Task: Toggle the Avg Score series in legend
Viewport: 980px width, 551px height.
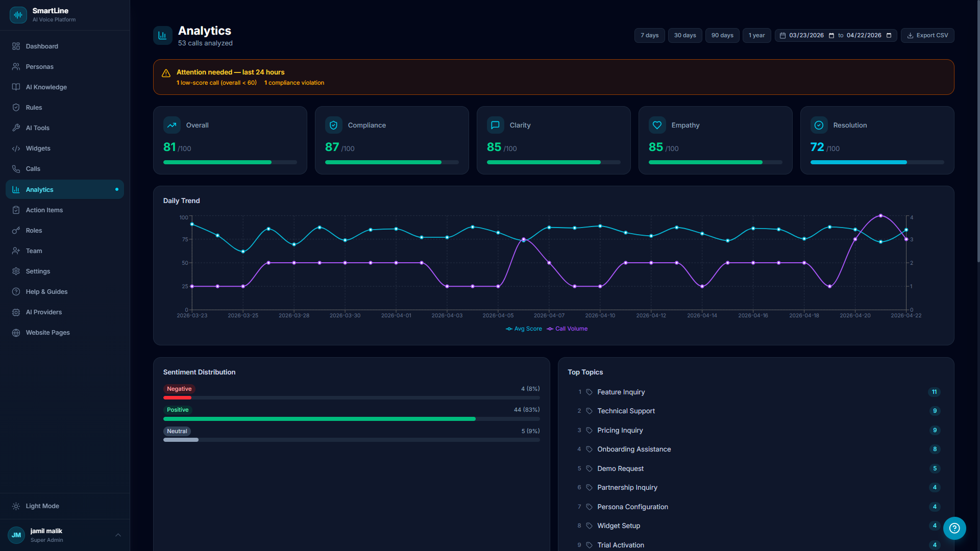Action: point(524,329)
